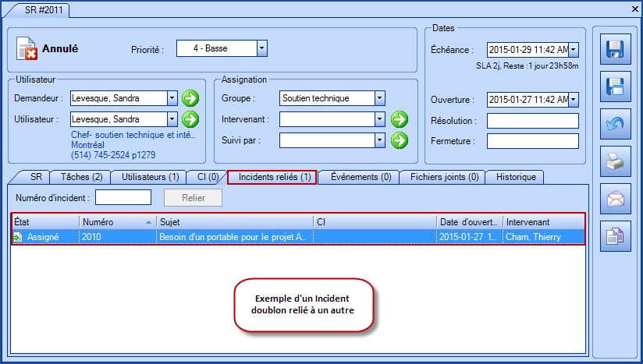This screenshot has width=643, height=364.
Task: Sort list by Numéro column header
Action: tap(117, 221)
